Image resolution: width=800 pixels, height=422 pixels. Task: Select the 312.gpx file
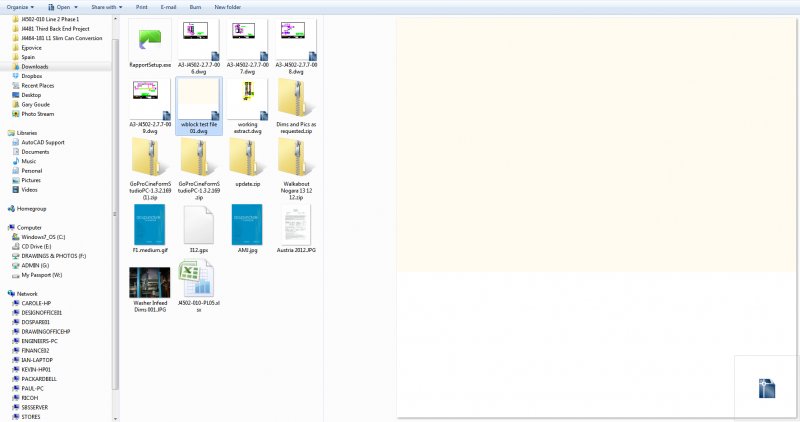[198, 229]
